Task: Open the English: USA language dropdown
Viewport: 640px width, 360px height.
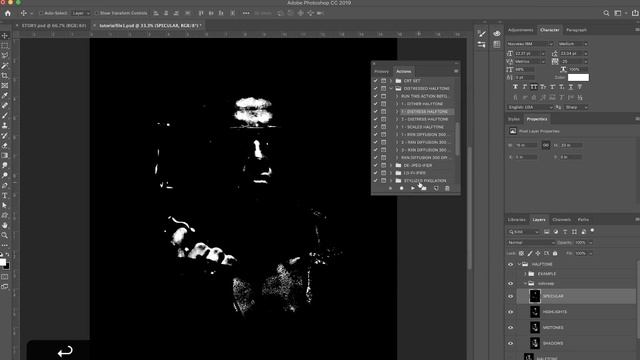Action: click(x=530, y=107)
